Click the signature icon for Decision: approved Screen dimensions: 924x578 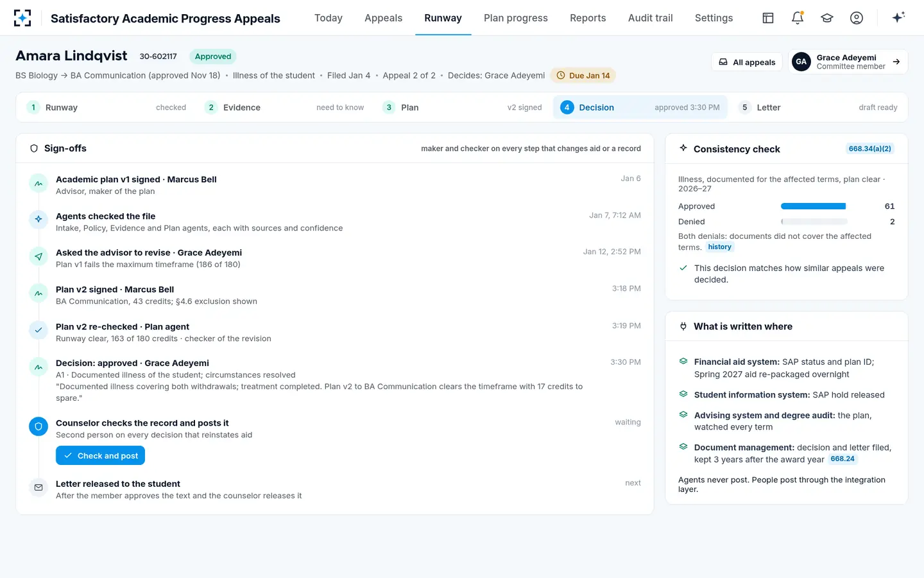coord(38,367)
